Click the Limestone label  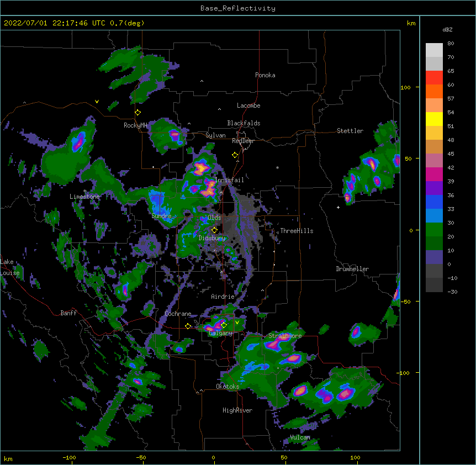click(x=84, y=197)
